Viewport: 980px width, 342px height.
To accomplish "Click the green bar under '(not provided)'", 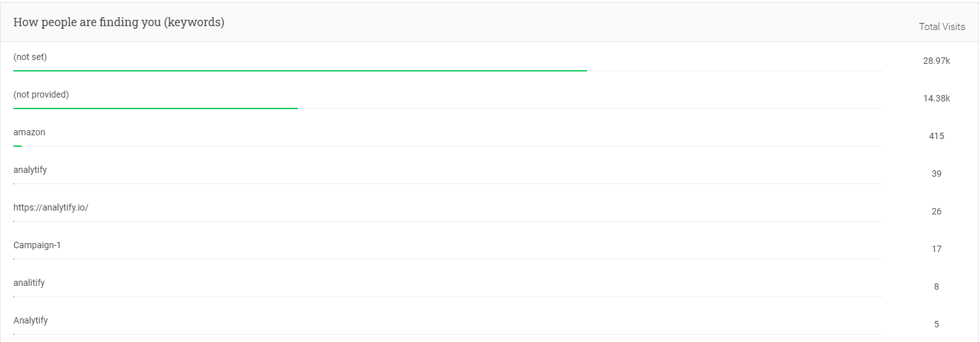I will coord(156,108).
